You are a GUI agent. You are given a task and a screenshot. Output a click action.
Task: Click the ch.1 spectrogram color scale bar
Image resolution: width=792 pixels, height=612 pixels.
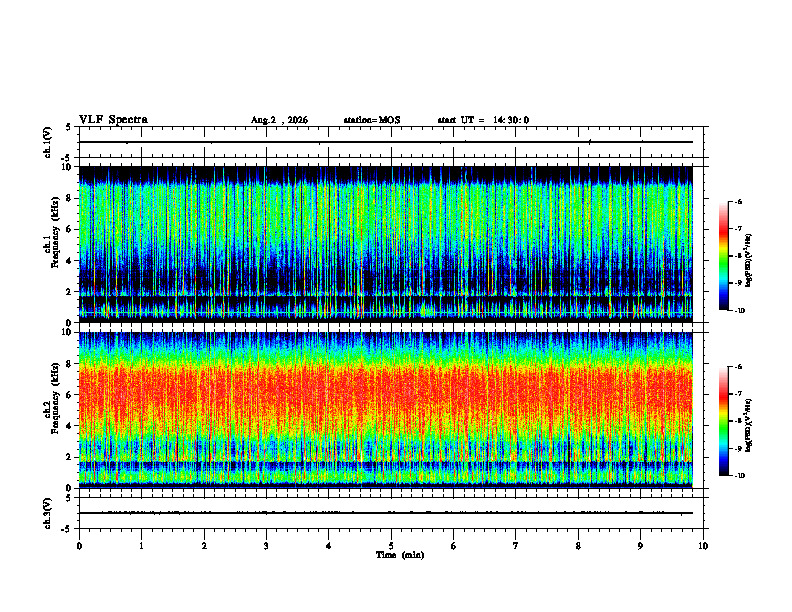point(724,256)
